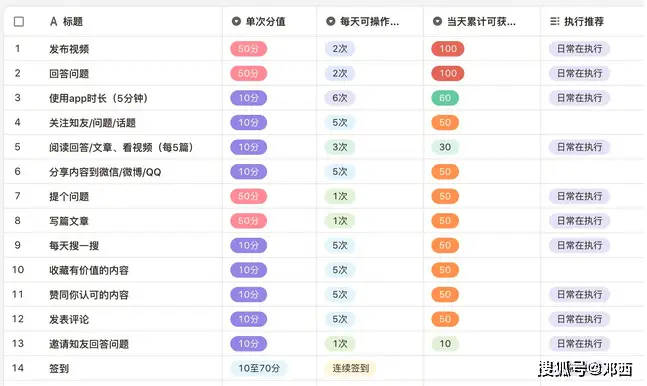Click 日常在执行 tag in 回答问题 row
Screen dimensions: 647x386
(x=579, y=73)
